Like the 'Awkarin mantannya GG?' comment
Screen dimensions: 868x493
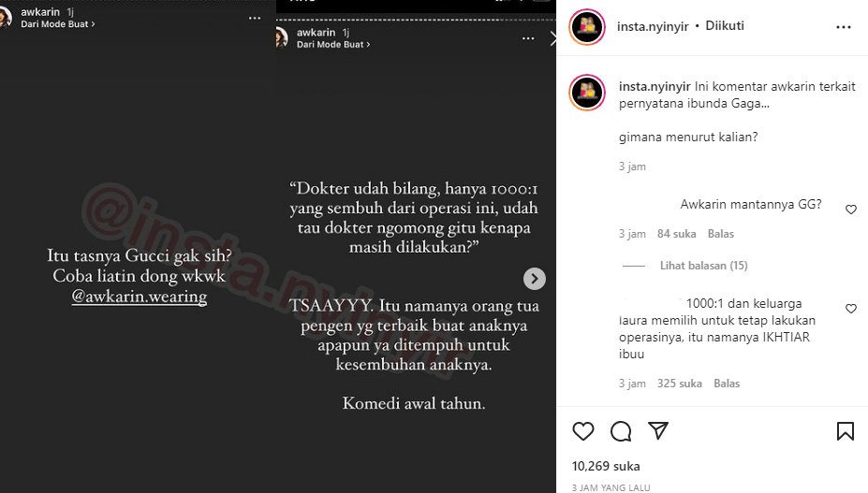coord(851,210)
